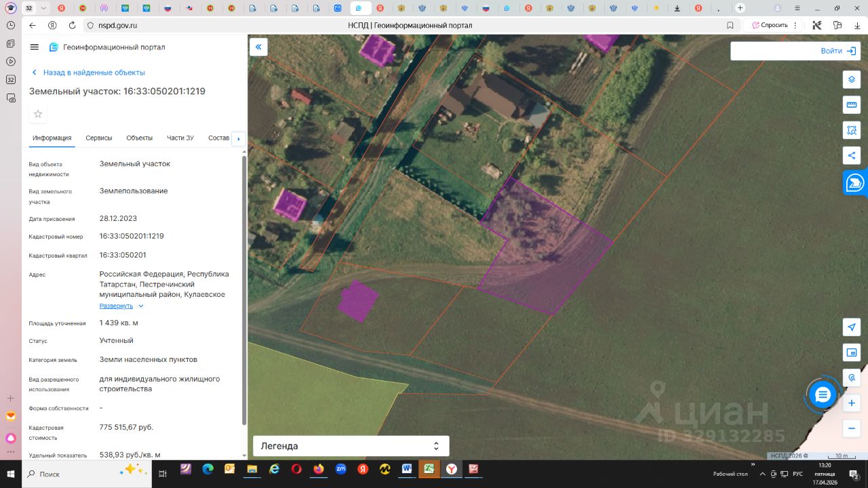Open the hamburger main menu
Image resolution: width=868 pixels, height=488 pixels.
[35, 47]
